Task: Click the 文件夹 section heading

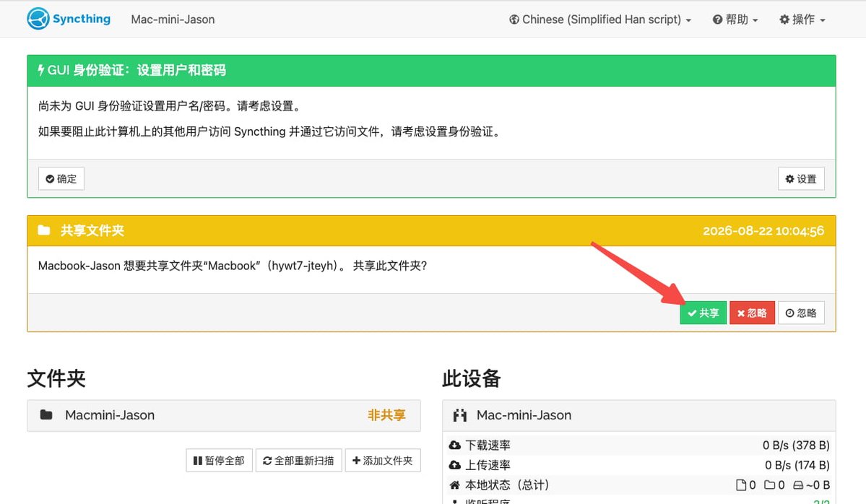Action: pos(56,378)
